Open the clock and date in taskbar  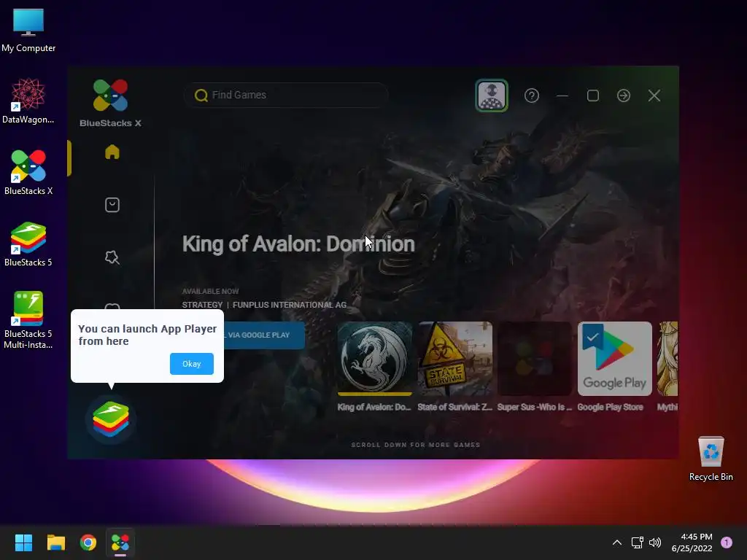(x=692, y=542)
